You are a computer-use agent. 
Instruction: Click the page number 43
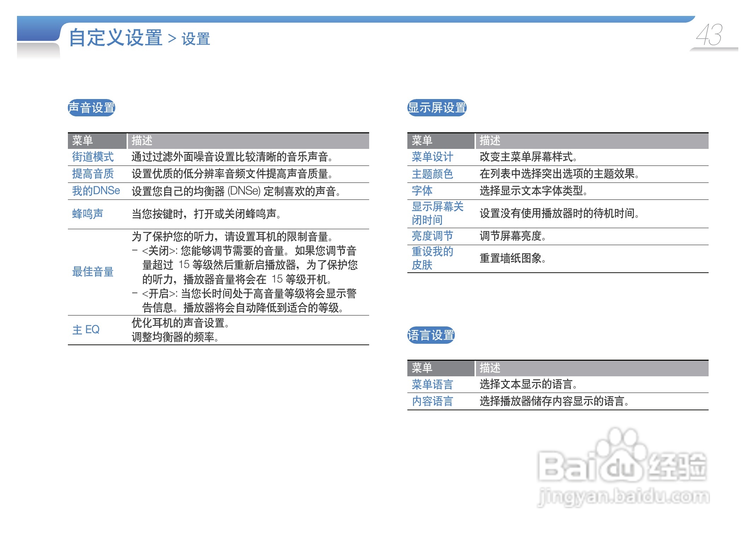point(709,35)
